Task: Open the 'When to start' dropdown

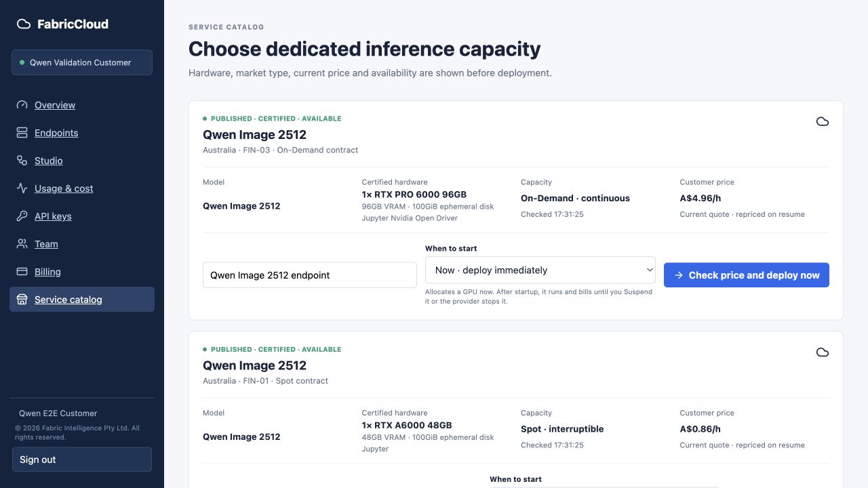Action: tap(540, 270)
